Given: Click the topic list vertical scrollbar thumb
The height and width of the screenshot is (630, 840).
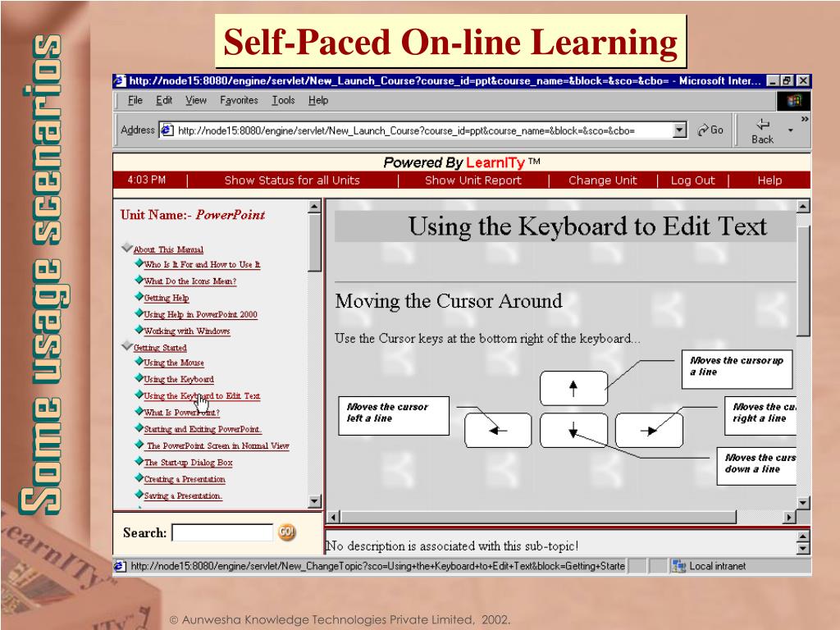Looking at the screenshot, I should tap(314, 243).
